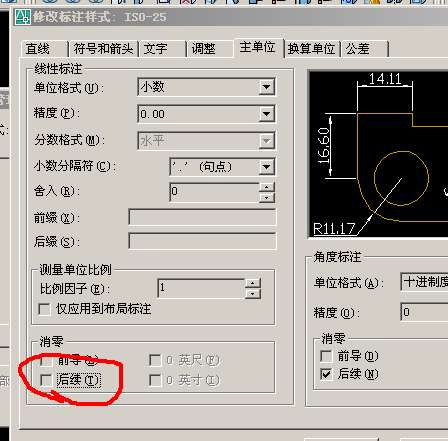Image resolution: width=448 pixels, height=441 pixels.
Task: Toggle linear 后续(T) zero suppression checkbox
Action: [46, 380]
